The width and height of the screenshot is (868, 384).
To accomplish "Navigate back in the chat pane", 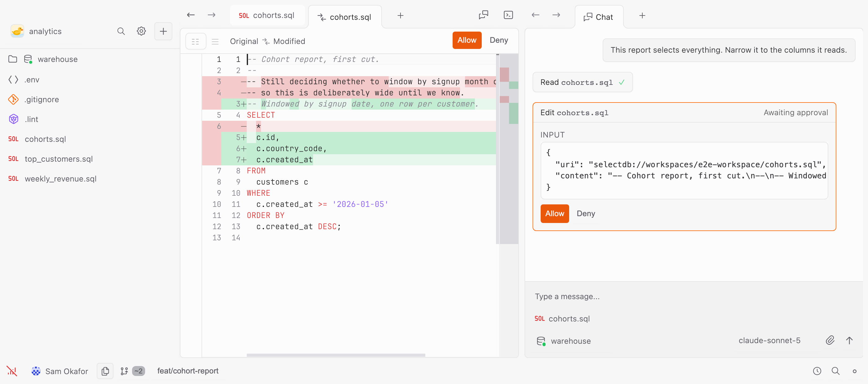I will pyautogui.click(x=535, y=15).
